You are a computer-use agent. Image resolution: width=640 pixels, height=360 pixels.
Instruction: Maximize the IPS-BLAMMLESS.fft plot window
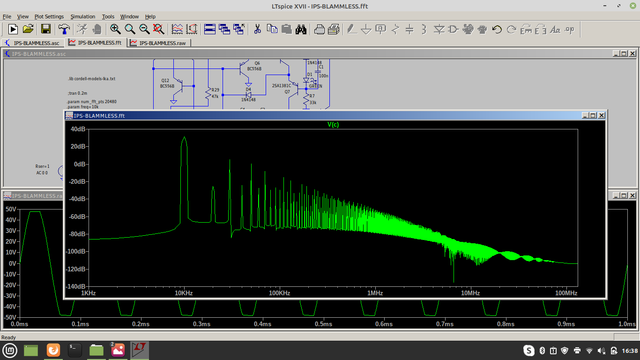(593, 116)
